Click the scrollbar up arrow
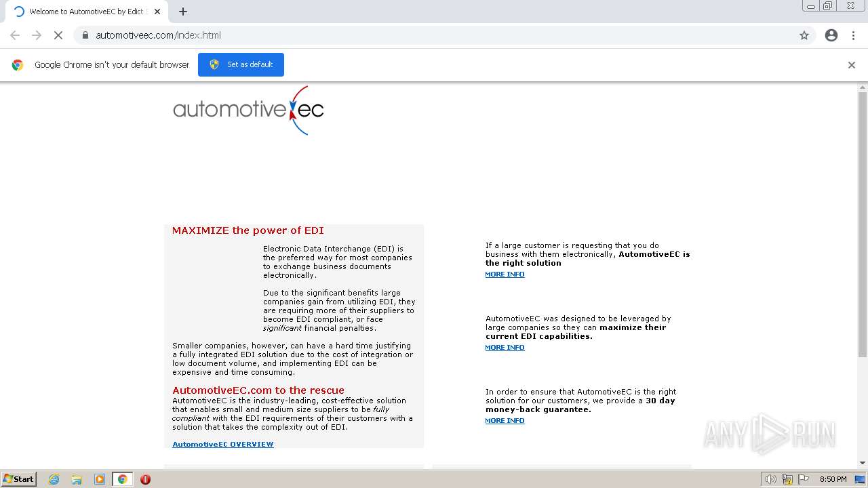This screenshot has height=488, width=868. pos(863,87)
